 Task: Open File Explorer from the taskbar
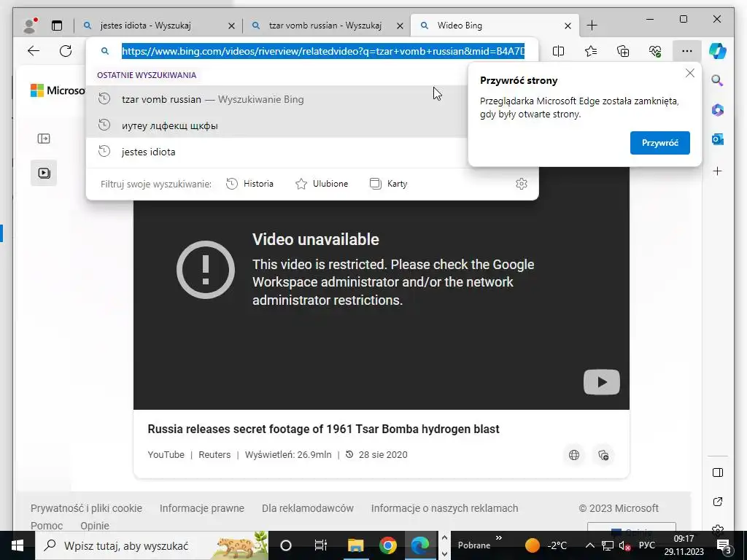point(355,545)
